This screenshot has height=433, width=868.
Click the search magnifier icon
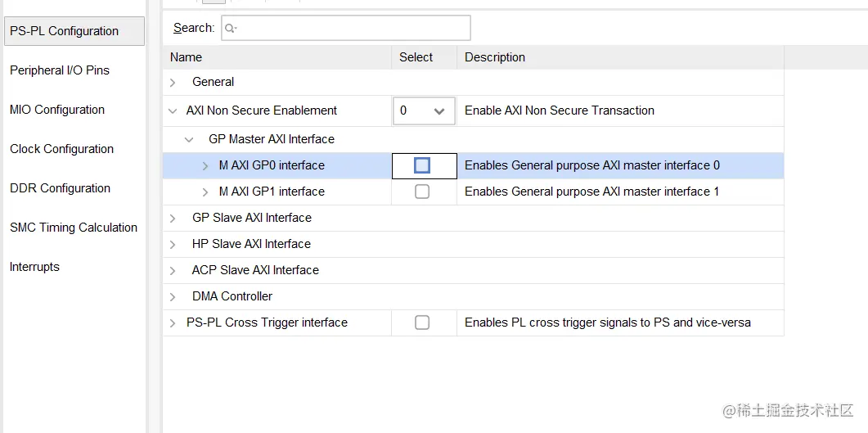click(231, 29)
